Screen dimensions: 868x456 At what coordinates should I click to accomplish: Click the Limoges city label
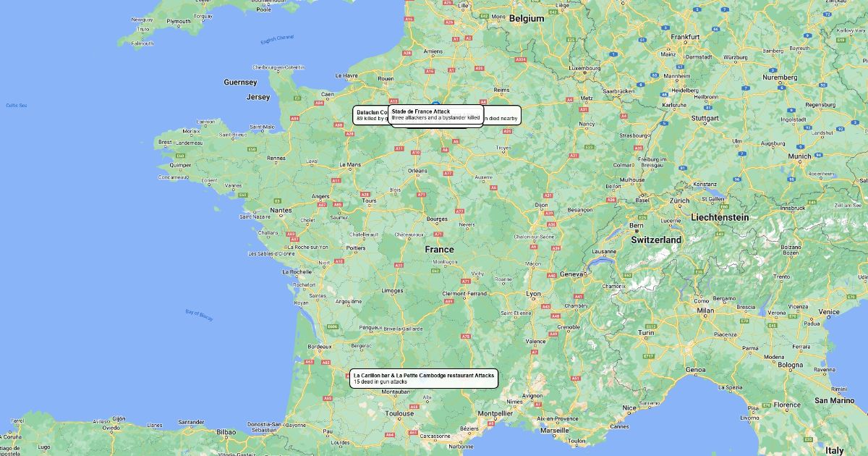(392, 290)
